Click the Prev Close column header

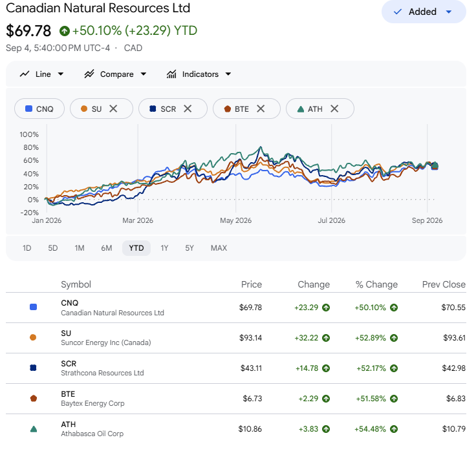click(444, 284)
